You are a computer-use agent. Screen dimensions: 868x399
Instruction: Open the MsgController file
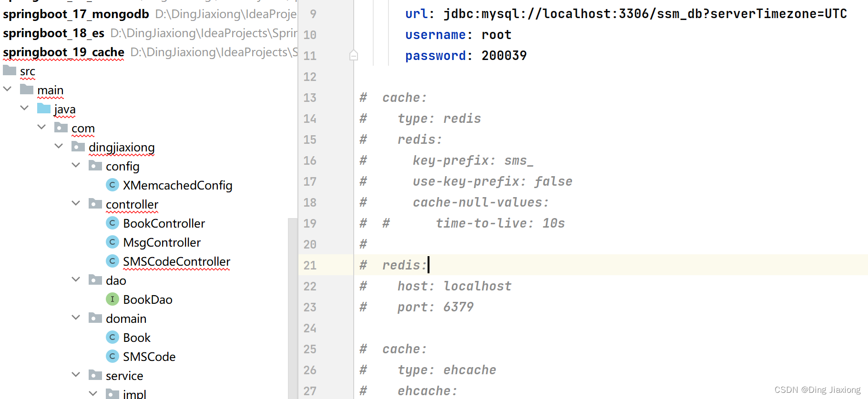(x=162, y=242)
